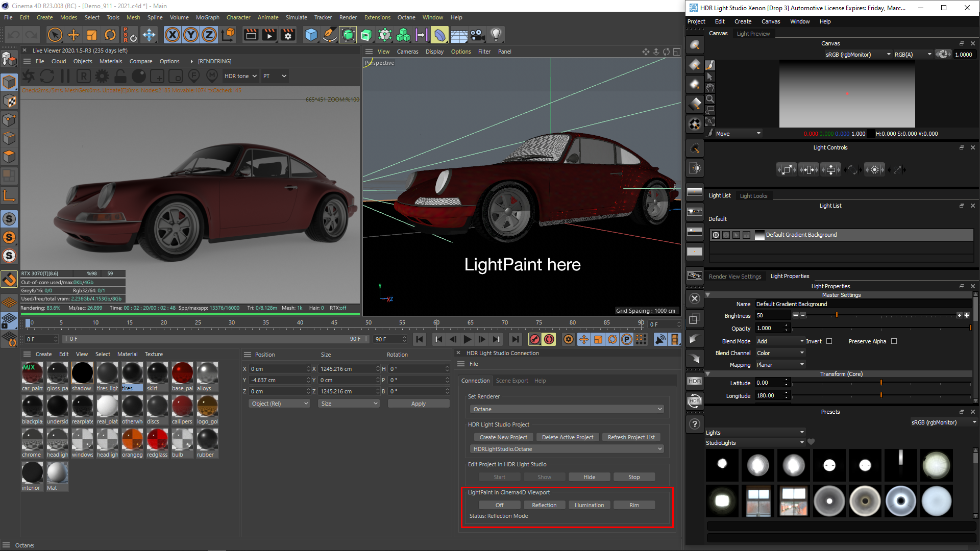980x551 pixels.
Task: Adjust the Longitude slider
Action: pos(881,395)
